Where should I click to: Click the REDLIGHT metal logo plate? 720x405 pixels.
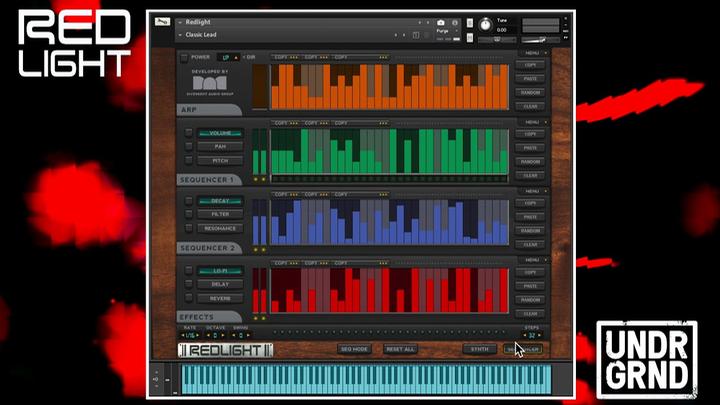[225, 350]
